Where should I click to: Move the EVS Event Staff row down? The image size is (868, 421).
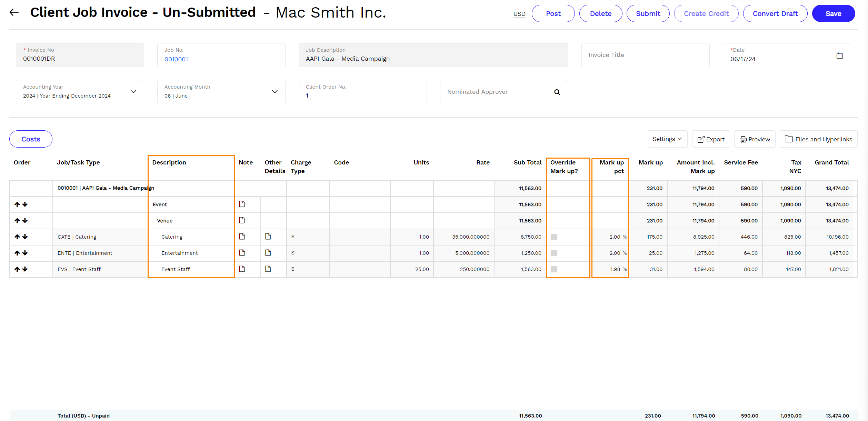tap(25, 269)
